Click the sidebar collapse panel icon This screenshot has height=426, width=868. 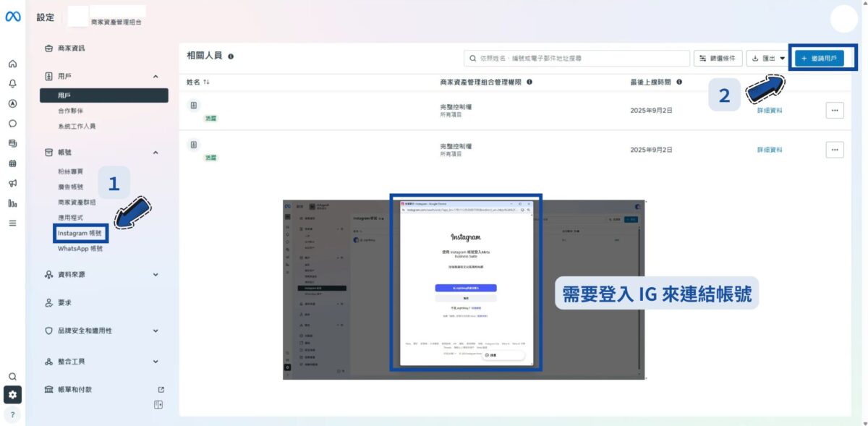(158, 405)
